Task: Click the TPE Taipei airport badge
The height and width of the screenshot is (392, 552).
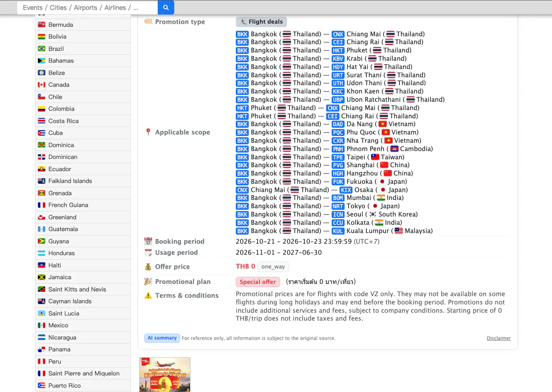Action: click(338, 157)
